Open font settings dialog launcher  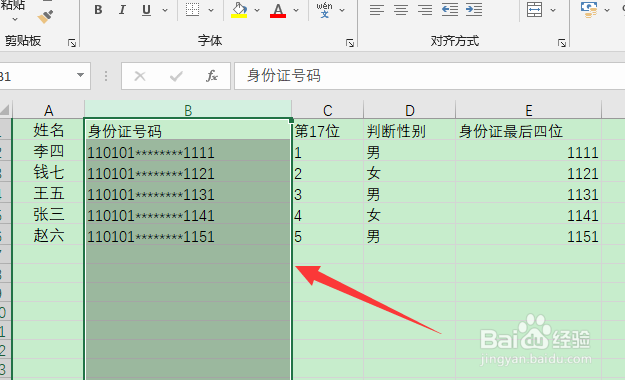350,43
